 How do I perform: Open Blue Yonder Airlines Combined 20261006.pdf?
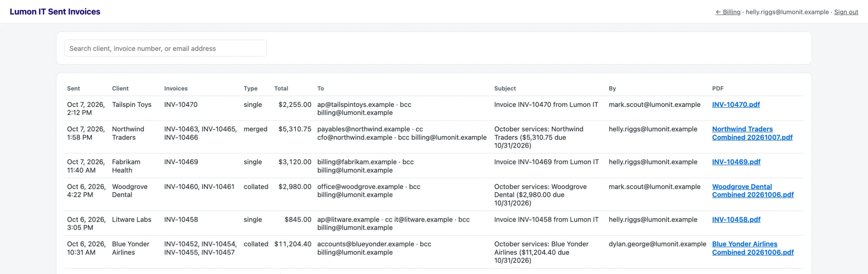click(753, 248)
